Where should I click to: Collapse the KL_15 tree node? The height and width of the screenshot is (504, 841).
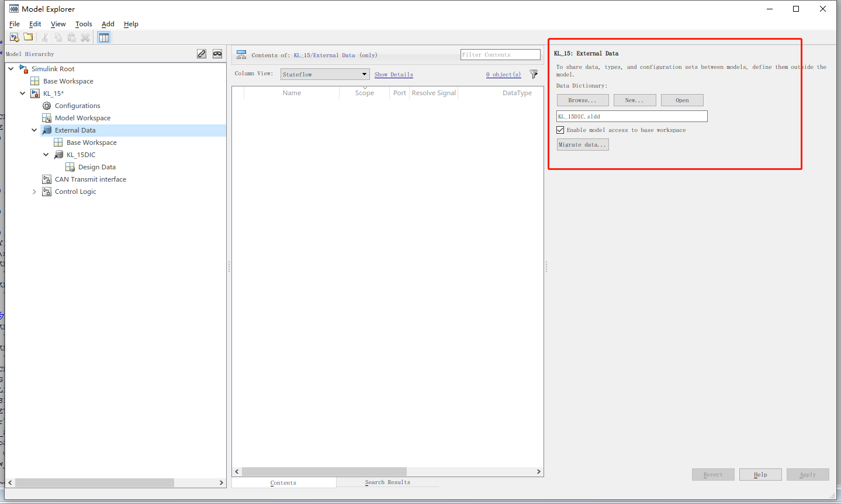click(x=23, y=93)
